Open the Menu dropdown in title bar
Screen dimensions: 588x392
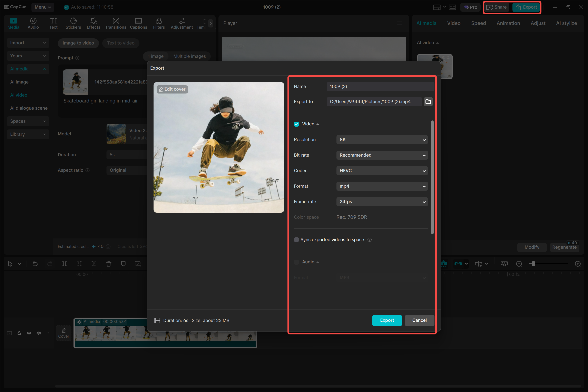pyautogui.click(x=42, y=7)
